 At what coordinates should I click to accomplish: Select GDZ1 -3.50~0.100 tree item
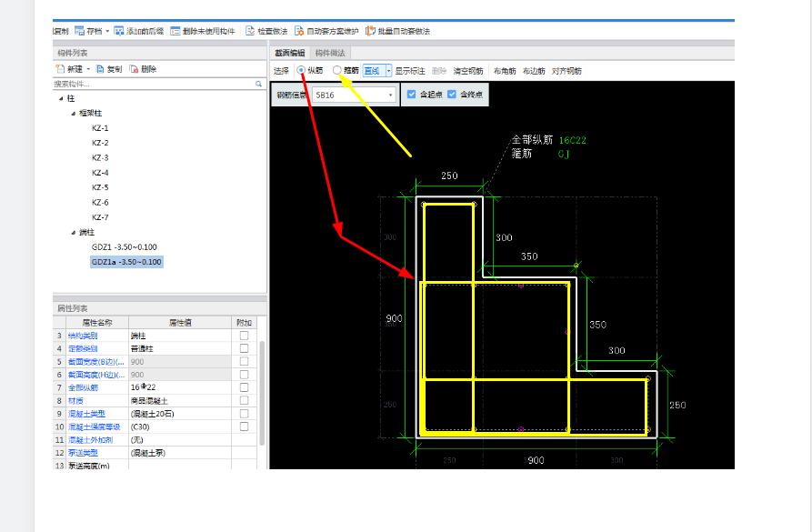point(125,247)
